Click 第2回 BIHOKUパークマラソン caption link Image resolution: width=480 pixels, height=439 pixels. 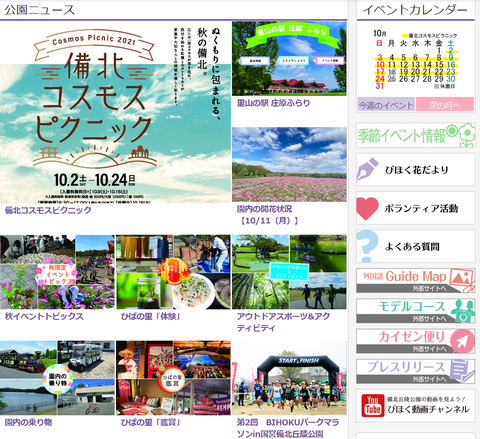(x=288, y=428)
